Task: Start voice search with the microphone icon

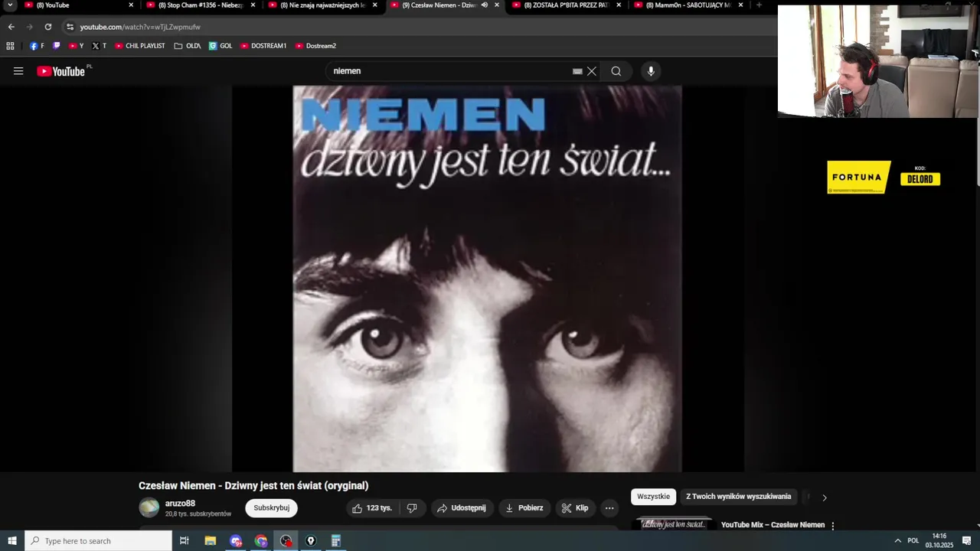Action: pos(651,71)
